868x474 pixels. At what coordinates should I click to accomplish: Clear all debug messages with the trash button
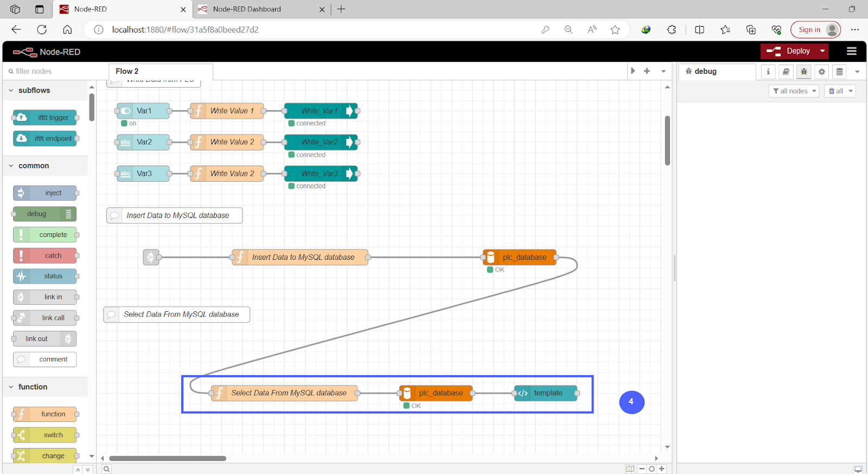(x=835, y=91)
